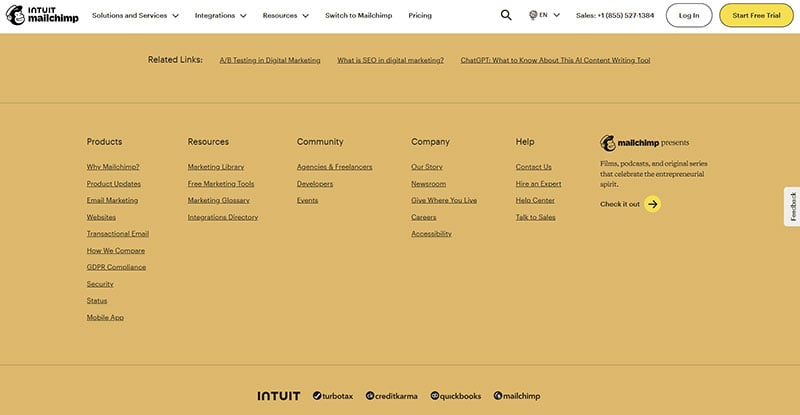The width and height of the screenshot is (800, 415).
Task: Visit the GDPR Compliance link
Action: point(116,267)
